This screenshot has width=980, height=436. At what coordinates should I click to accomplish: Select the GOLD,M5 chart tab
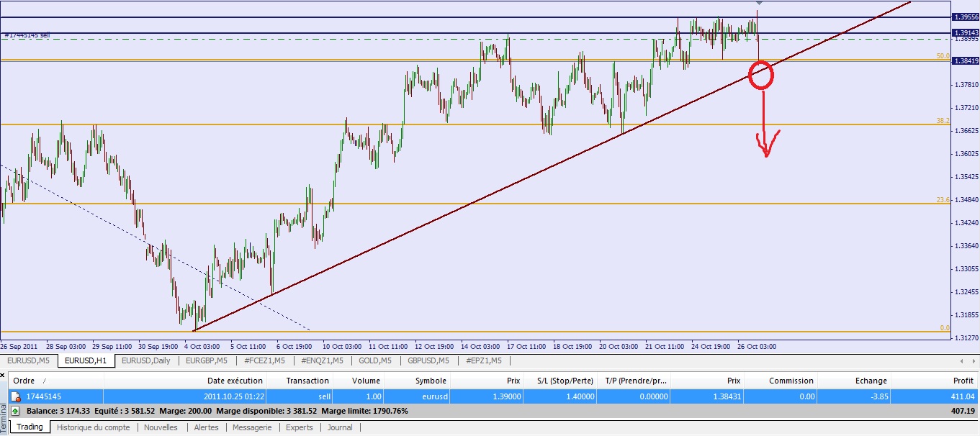pyautogui.click(x=374, y=360)
